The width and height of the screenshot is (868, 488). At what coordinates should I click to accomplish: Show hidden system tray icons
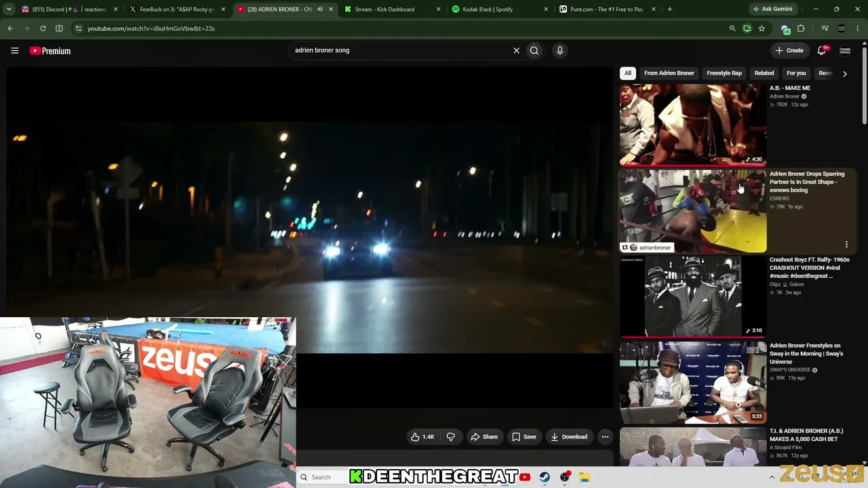click(x=772, y=477)
